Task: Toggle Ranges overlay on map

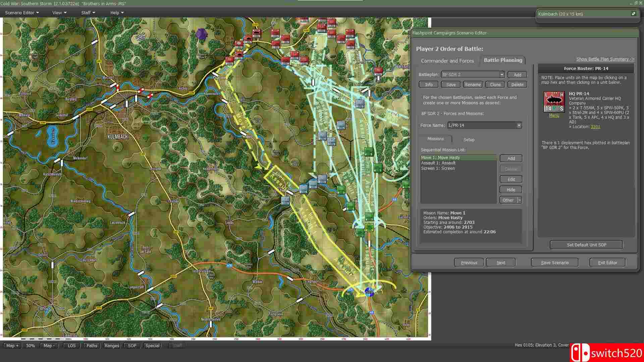Action: click(x=112, y=346)
